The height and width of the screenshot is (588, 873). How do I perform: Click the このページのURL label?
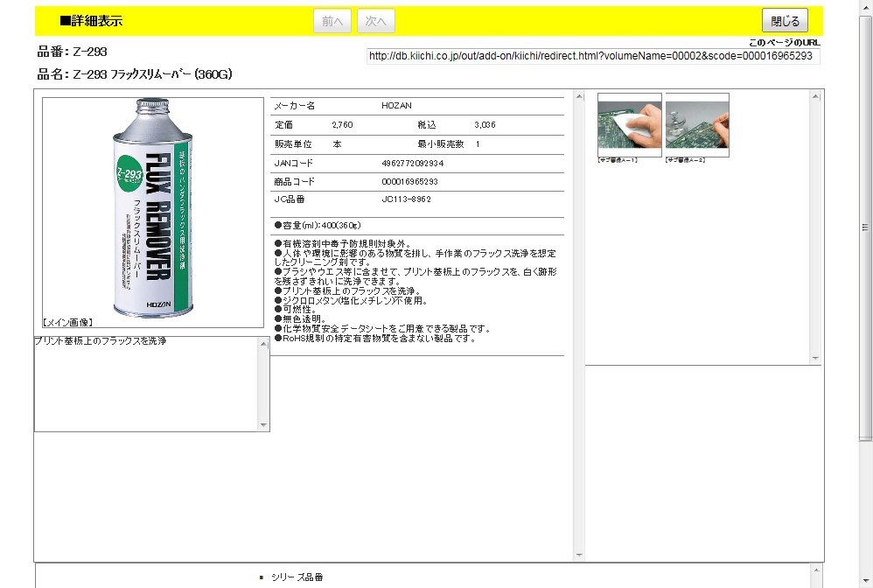[x=784, y=42]
